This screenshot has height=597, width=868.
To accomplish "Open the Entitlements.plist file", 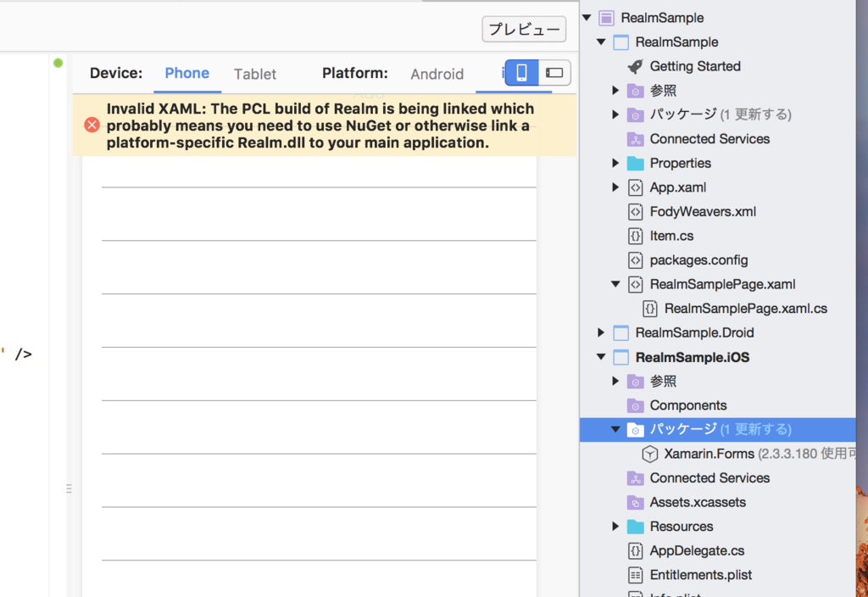I will 701,575.
